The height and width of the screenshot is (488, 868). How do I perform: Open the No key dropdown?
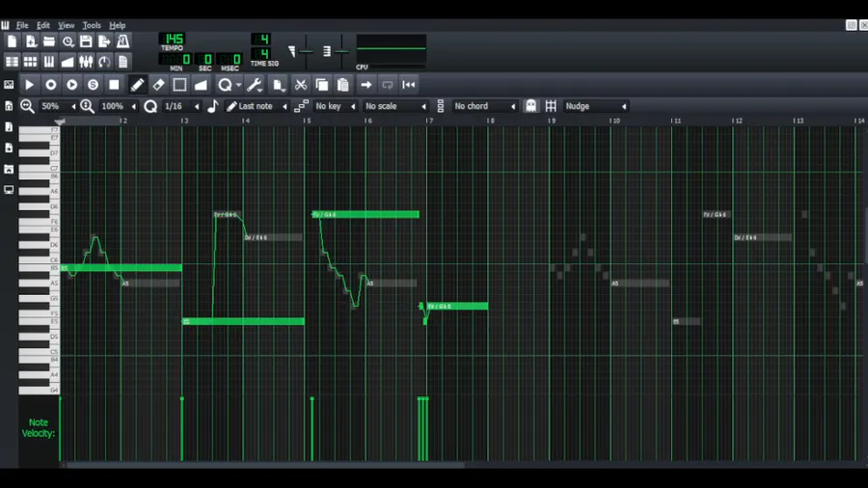click(335, 106)
